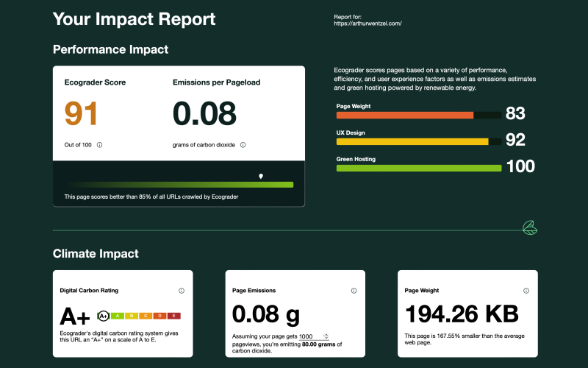This screenshot has height=368, width=588.
Task: Click the Digital Carbon Rating info icon
Action: (x=181, y=291)
